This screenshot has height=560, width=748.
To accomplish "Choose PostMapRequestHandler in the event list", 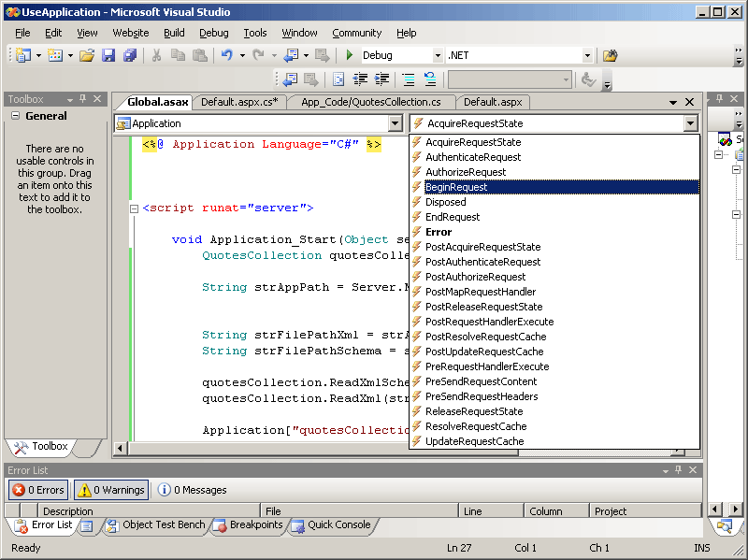I will pos(482,292).
